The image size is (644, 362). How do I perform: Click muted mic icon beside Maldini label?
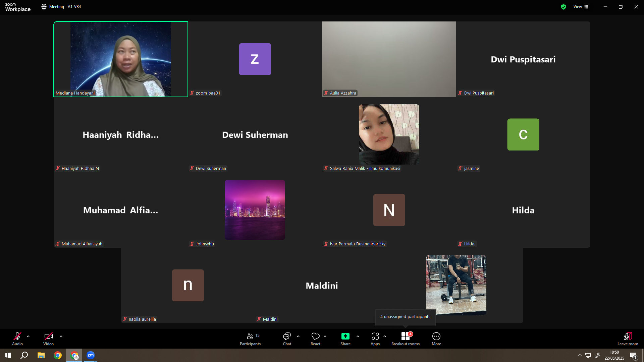click(259, 319)
